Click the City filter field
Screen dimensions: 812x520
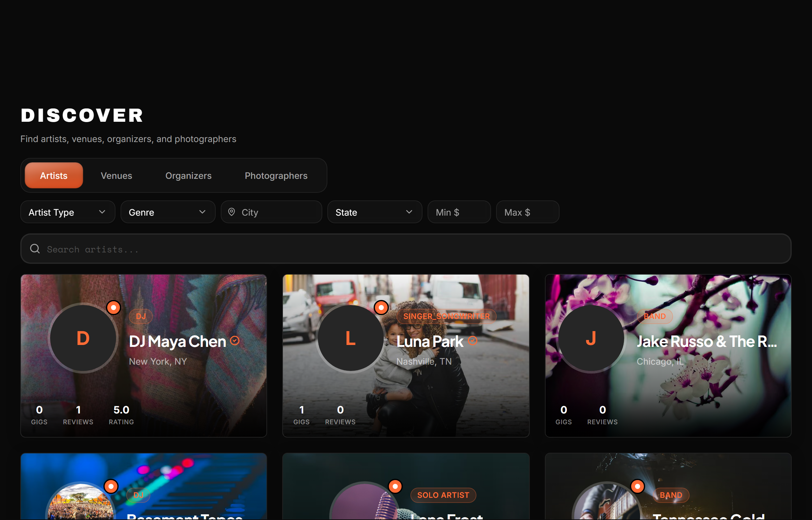(x=271, y=212)
